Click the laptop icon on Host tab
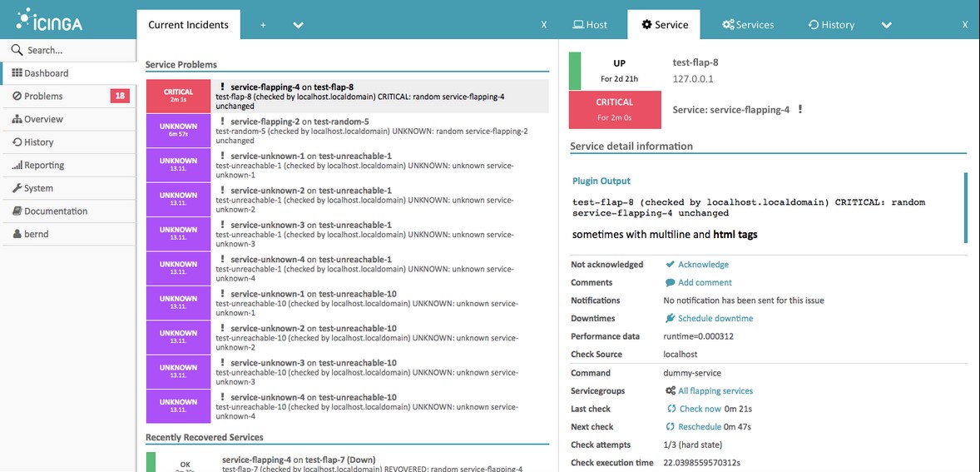This screenshot has width=980, height=472. [578, 25]
